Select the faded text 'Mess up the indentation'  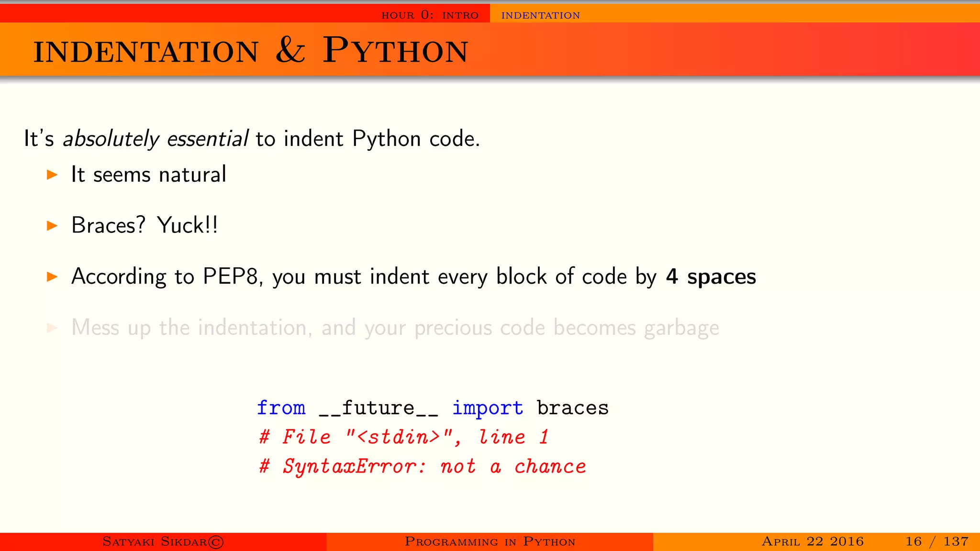[x=395, y=328]
